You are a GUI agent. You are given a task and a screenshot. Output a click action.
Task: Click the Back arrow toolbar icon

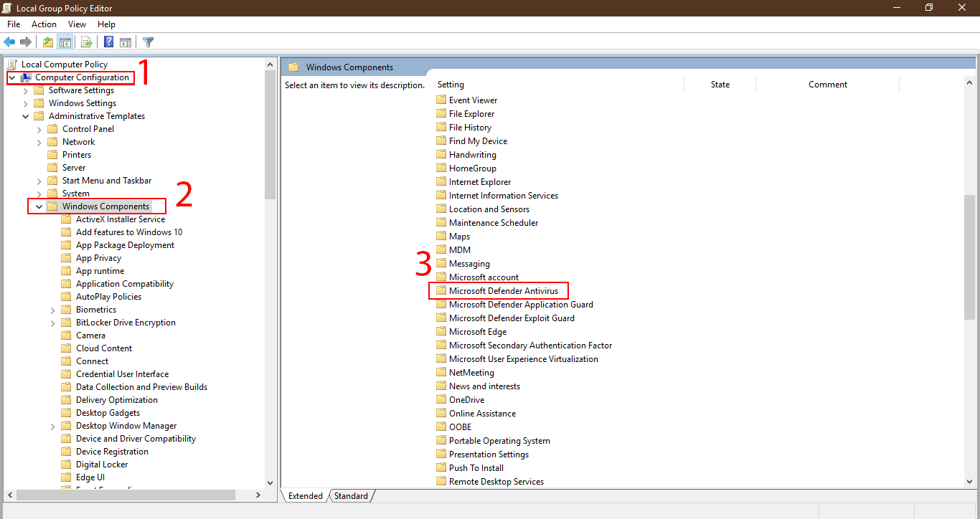pos(10,42)
